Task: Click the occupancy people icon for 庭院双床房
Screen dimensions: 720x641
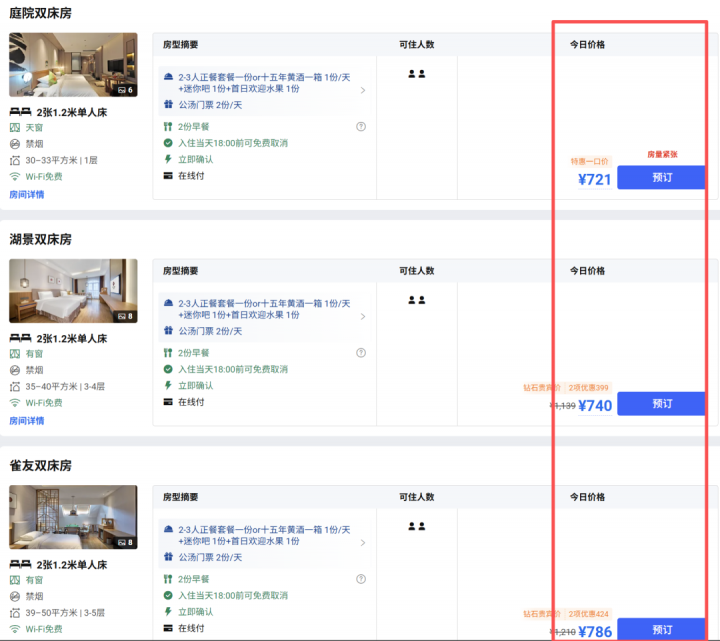Action: [x=417, y=74]
